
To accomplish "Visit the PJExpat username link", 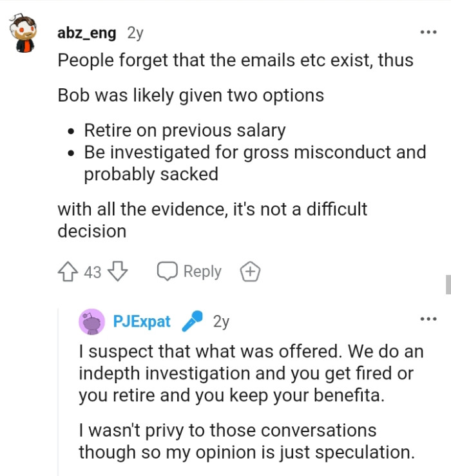I will 142,321.
